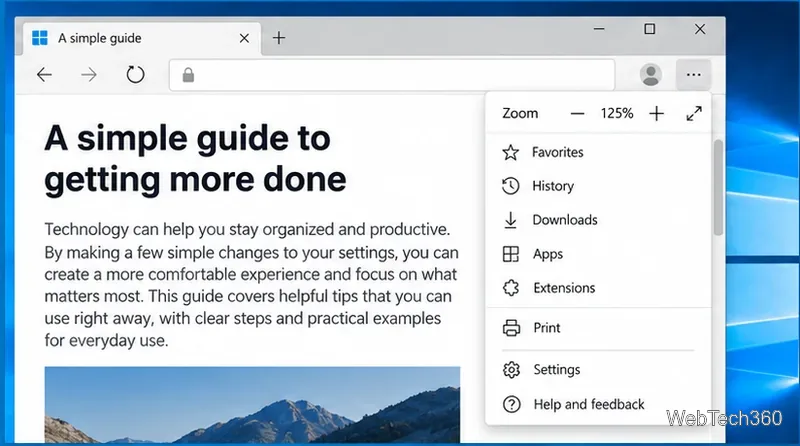The height and width of the screenshot is (446, 800).
Task: Enter full screen with the expand icon
Action: 694,113
